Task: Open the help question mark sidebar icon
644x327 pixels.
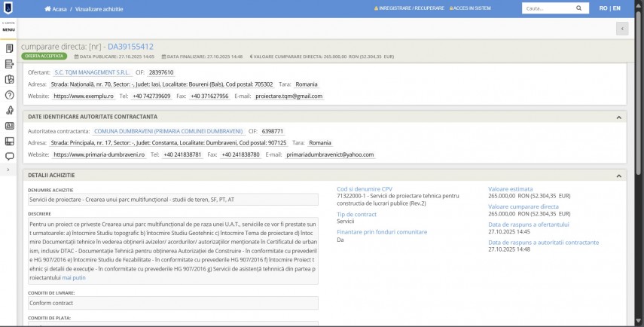Action: click(10, 95)
